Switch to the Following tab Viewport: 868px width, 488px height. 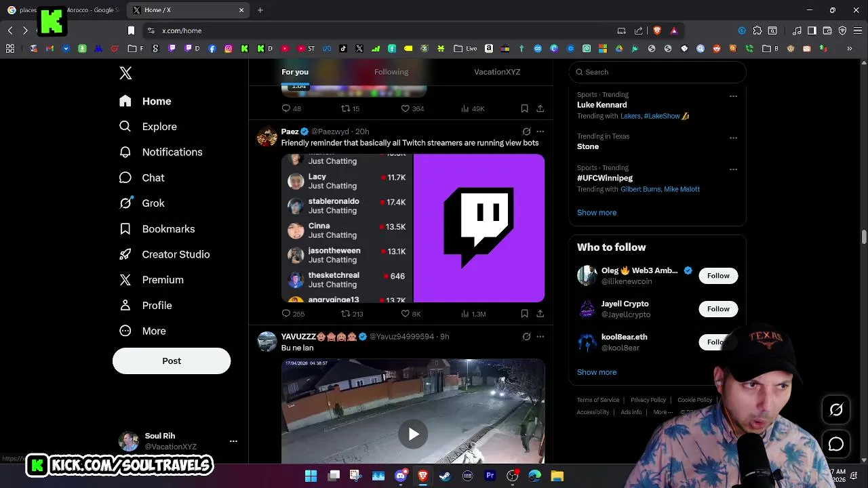[391, 72]
